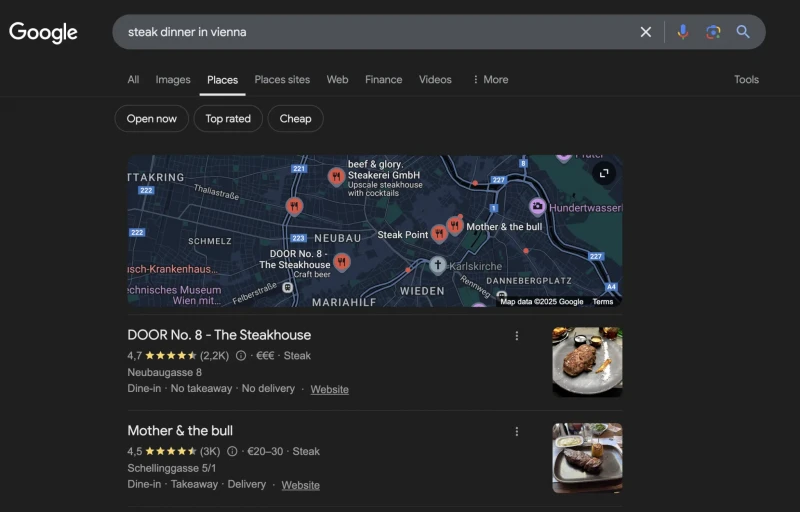Click the NEUBAU district label on map
The height and width of the screenshot is (512, 800).
338,238
